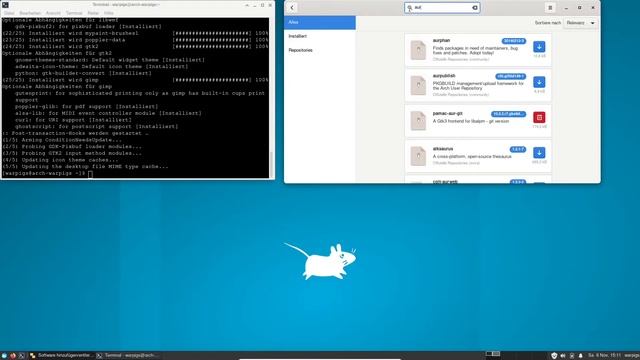
Task: Install the aiksaurus package
Action: pyautogui.click(x=539, y=153)
